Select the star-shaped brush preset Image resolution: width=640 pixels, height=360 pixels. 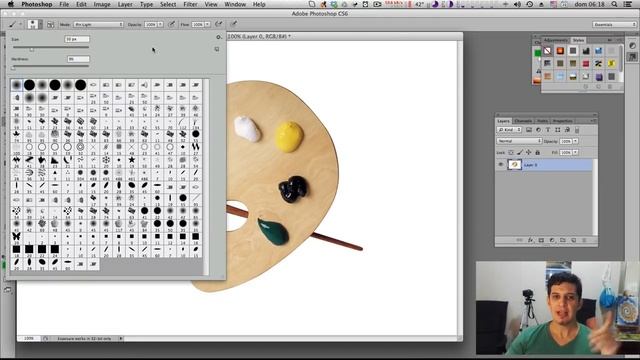(x=131, y=160)
